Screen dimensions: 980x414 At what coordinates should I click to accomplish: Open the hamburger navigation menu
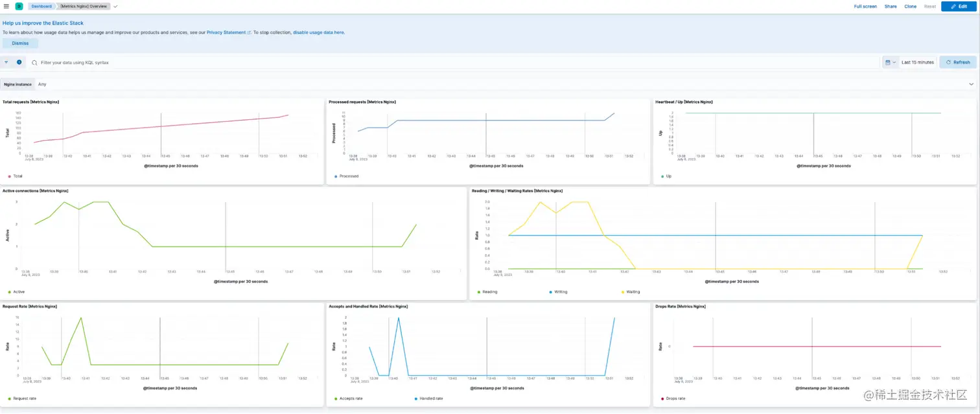[6, 6]
